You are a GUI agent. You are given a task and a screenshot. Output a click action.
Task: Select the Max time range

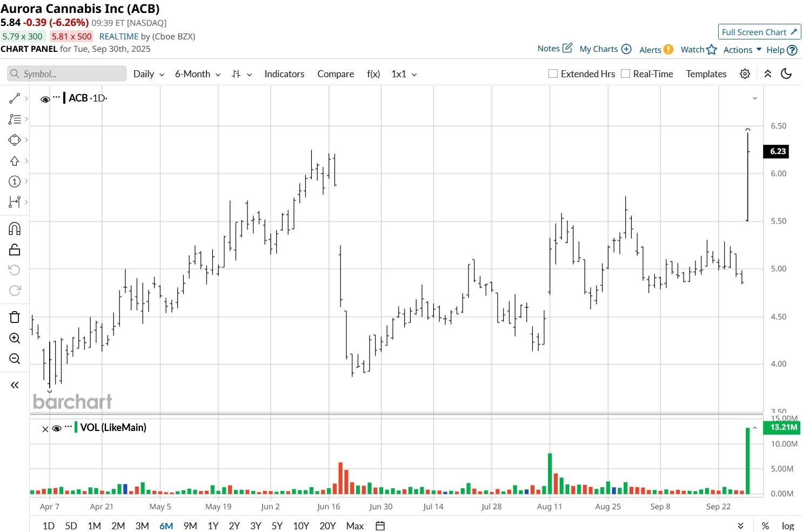[355, 526]
